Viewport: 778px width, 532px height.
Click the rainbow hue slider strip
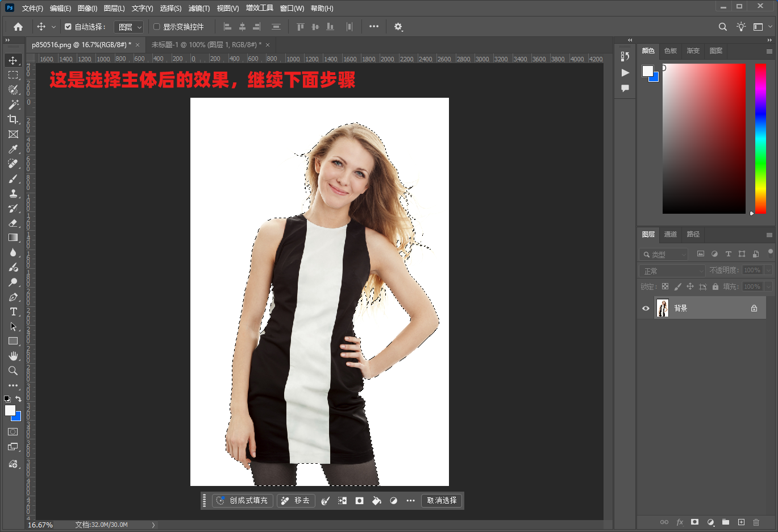(760, 138)
